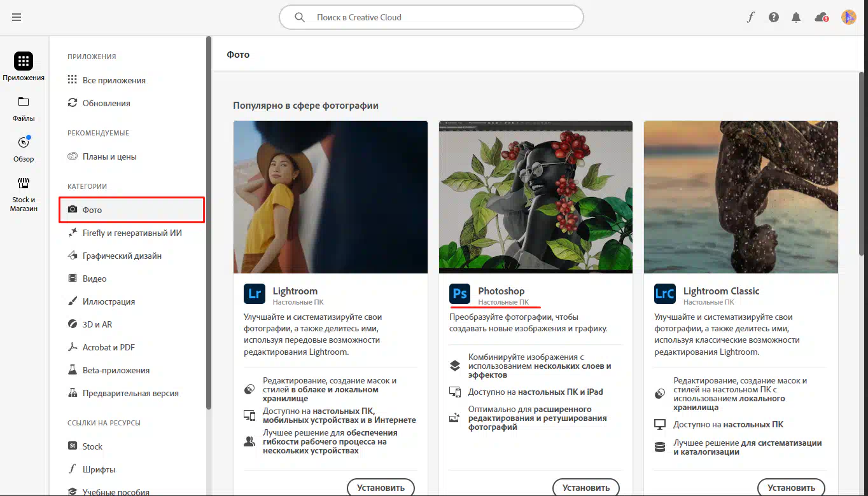
Task: Click the Photoshop title text
Action: (x=501, y=291)
